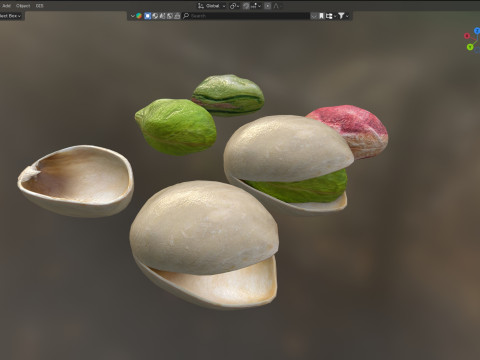Image resolution: width=480 pixels, height=360 pixels.
Task: Select the large front closed pistachio shell
Action: pos(203,230)
